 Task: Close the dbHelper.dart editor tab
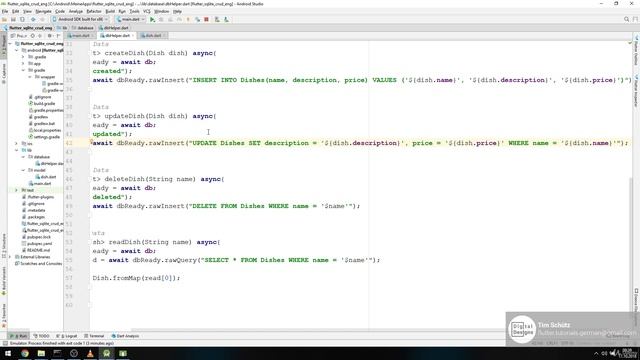[133, 36]
